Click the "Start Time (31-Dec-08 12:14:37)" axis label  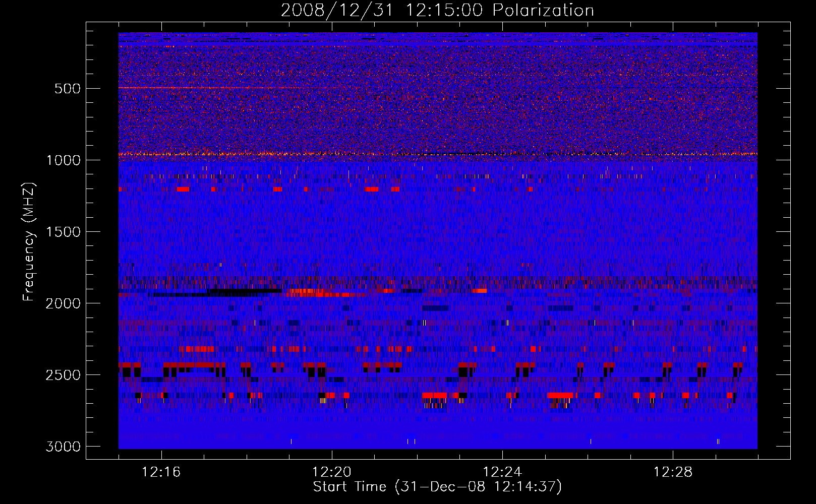(x=437, y=487)
